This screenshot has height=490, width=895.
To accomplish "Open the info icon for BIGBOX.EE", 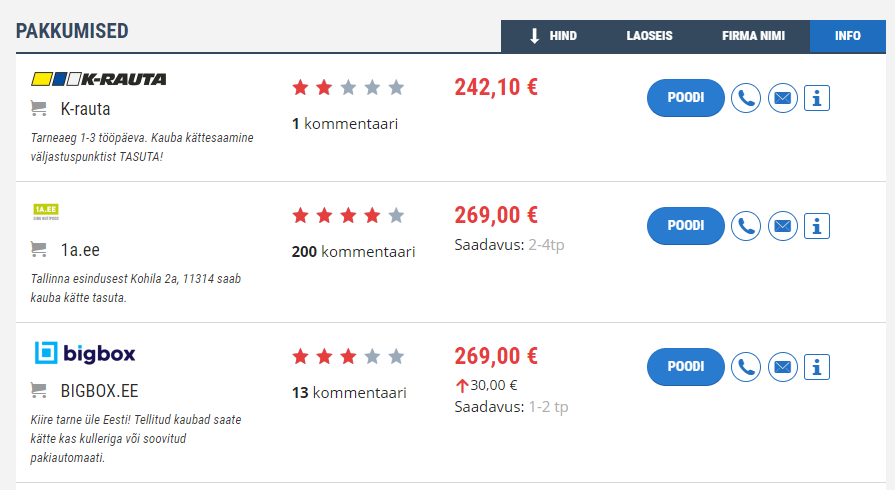I will (x=817, y=367).
